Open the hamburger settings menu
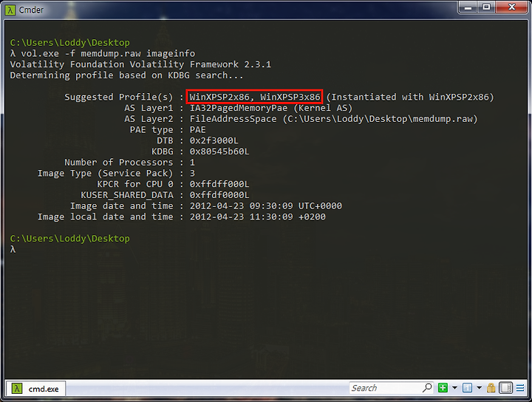This screenshot has width=532, height=402. [x=520, y=388]
